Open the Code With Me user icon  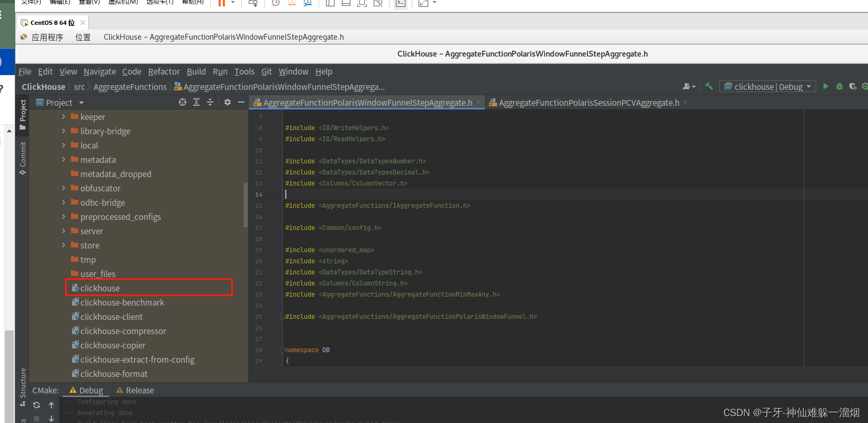[x=689, y=86]
